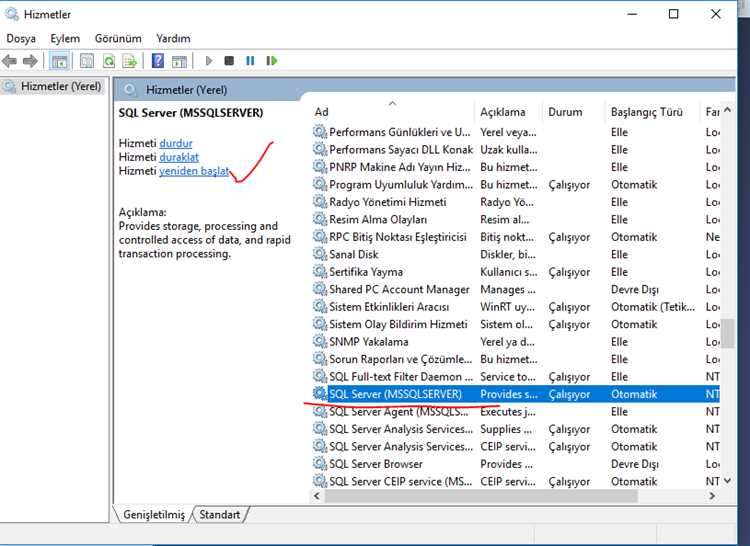Click the Supplies ... description cell

506,429
